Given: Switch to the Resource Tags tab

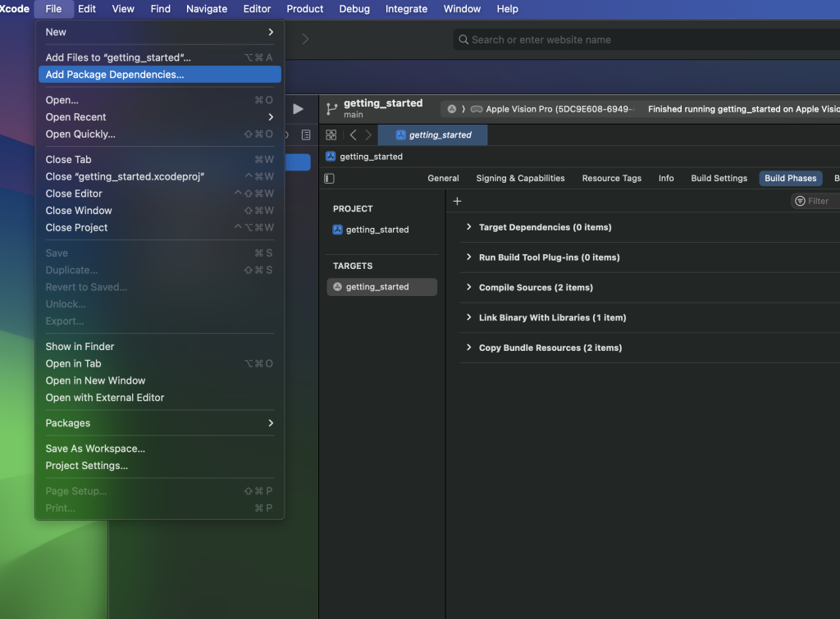Looking at the screenshot, I should point(612,178).
